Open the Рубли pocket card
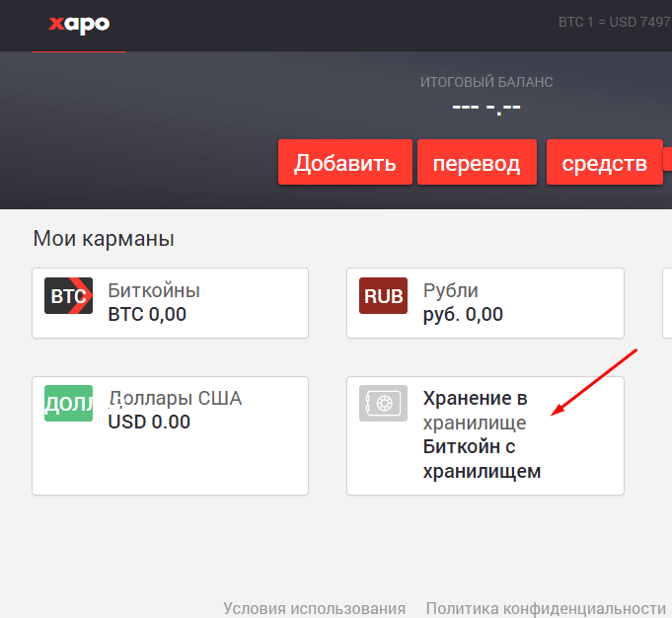This screenshot has height=618, width=672. coord(485,303)
